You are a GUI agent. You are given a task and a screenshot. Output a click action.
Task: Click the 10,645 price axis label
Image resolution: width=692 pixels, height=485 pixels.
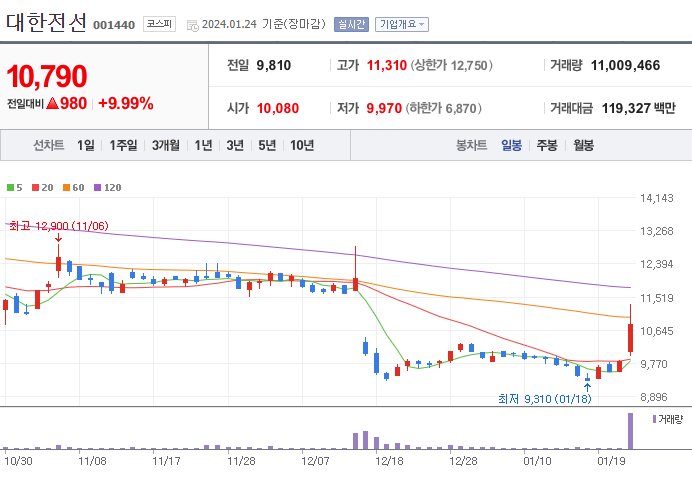point(657,331)
